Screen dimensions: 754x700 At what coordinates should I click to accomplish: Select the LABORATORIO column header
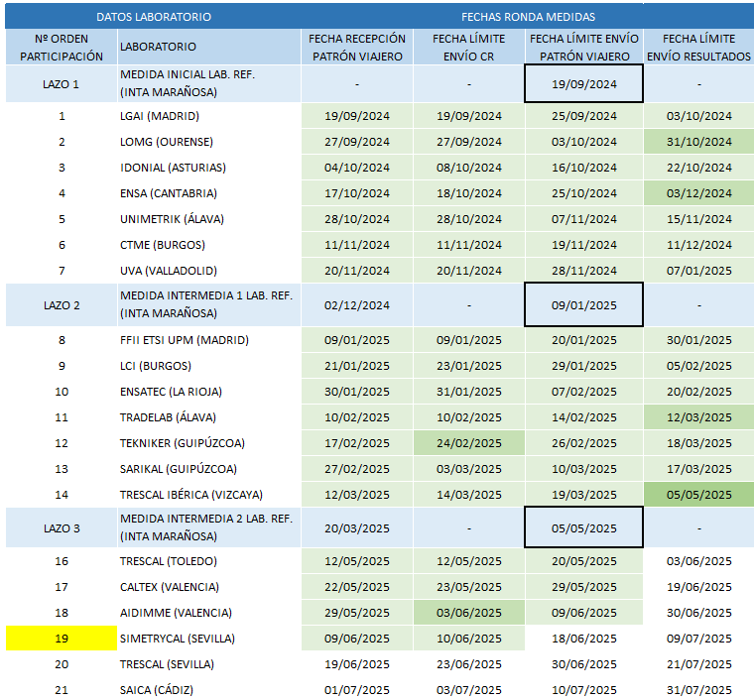tap(209, 47)
